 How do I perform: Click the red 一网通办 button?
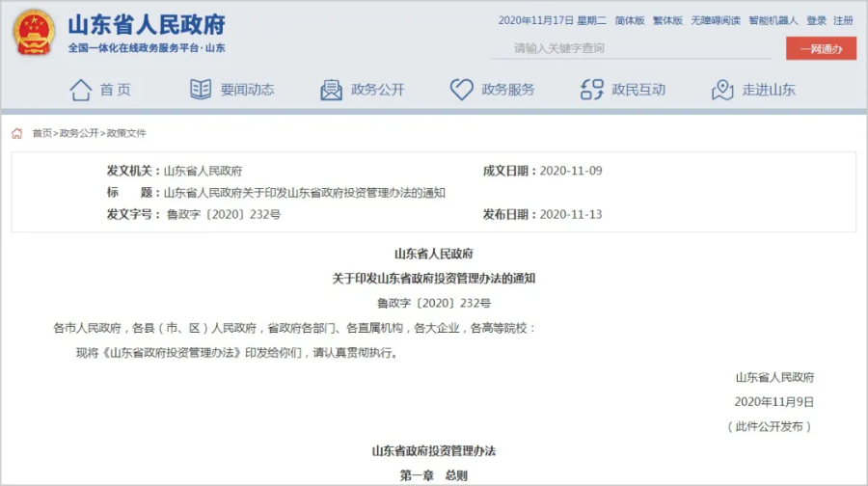821,49
